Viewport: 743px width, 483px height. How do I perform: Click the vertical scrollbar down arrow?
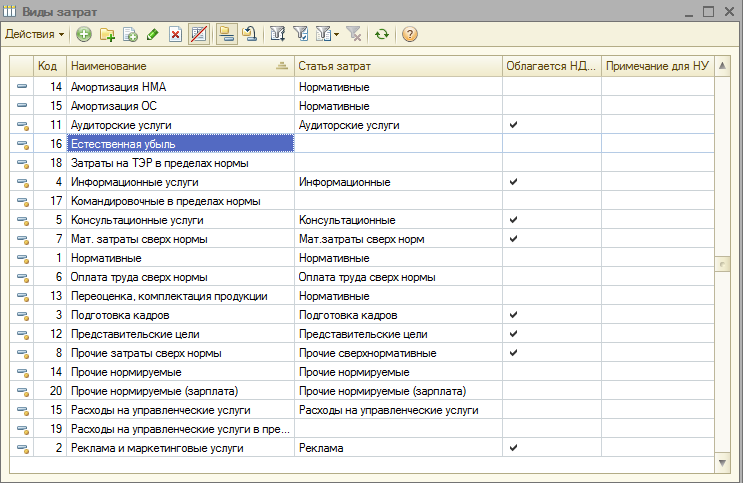pos(723,464)
